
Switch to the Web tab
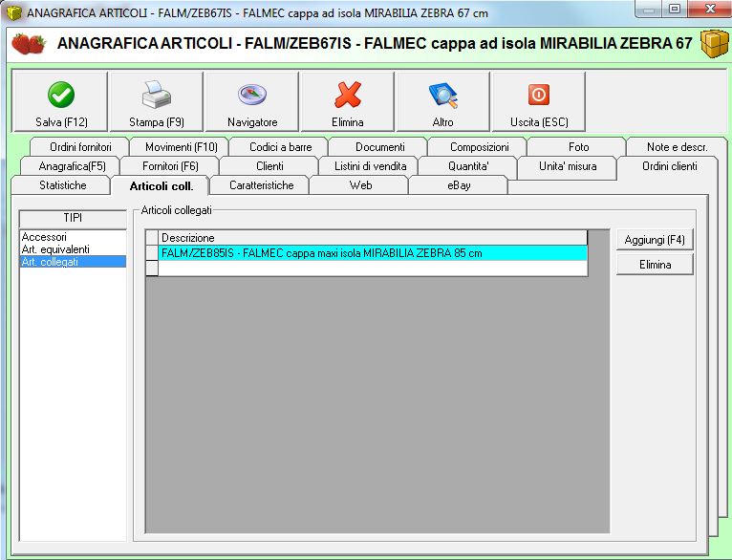pos(360,185)
